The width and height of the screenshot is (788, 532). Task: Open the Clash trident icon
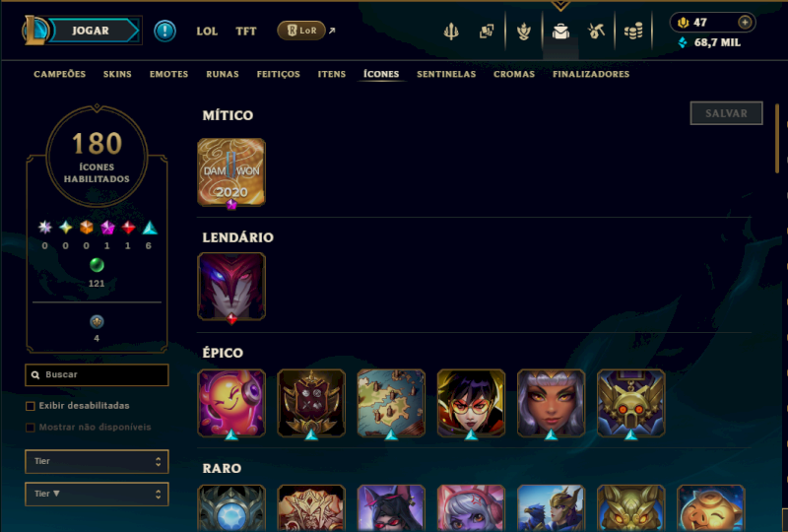click(x=451, y=32)
